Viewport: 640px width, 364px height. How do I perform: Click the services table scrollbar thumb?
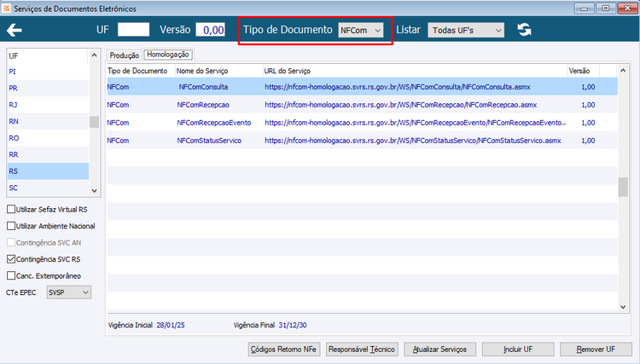[x=623, y=187]
